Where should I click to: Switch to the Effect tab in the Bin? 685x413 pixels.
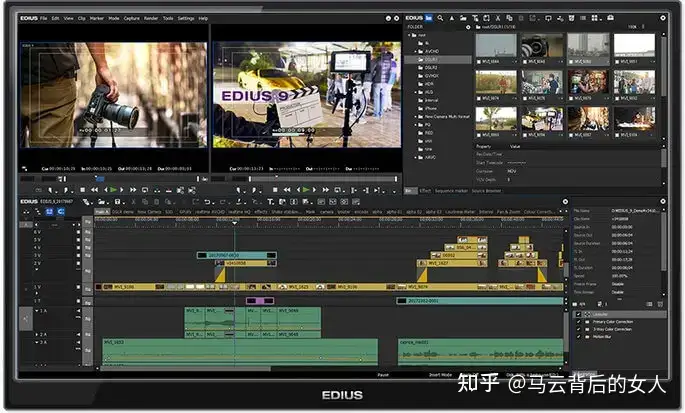pos(425,191)
